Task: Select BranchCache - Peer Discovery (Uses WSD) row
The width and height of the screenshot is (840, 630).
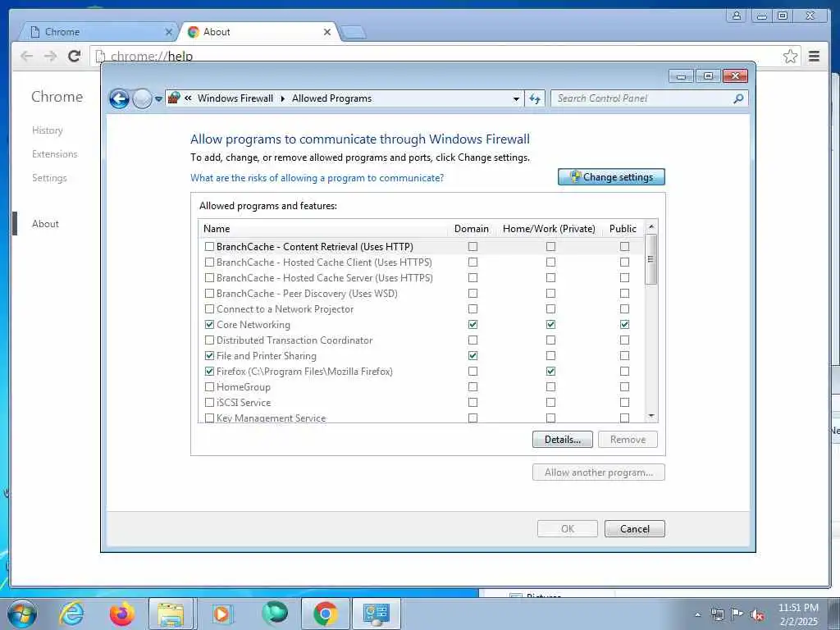Action: pyautogui.click(x=421, y=294)
